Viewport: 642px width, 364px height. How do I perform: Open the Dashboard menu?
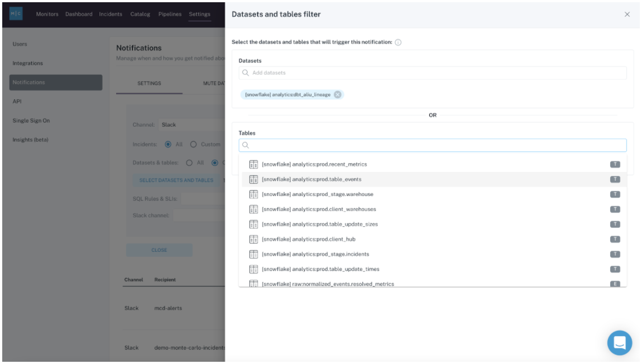coord(79,14)
